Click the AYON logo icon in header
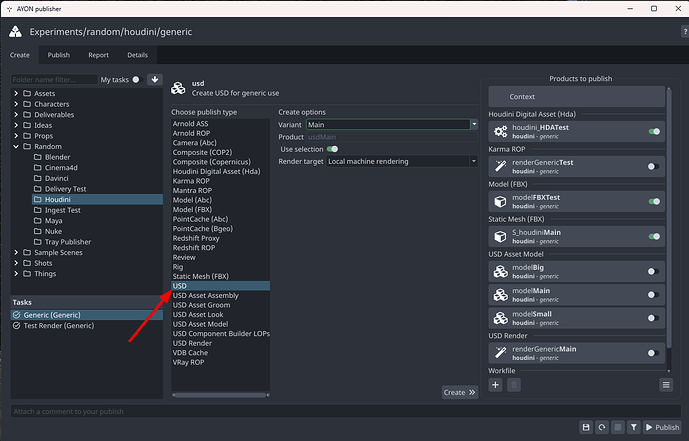The width and height of the screenshot is (689, 441). click(15, 32)
